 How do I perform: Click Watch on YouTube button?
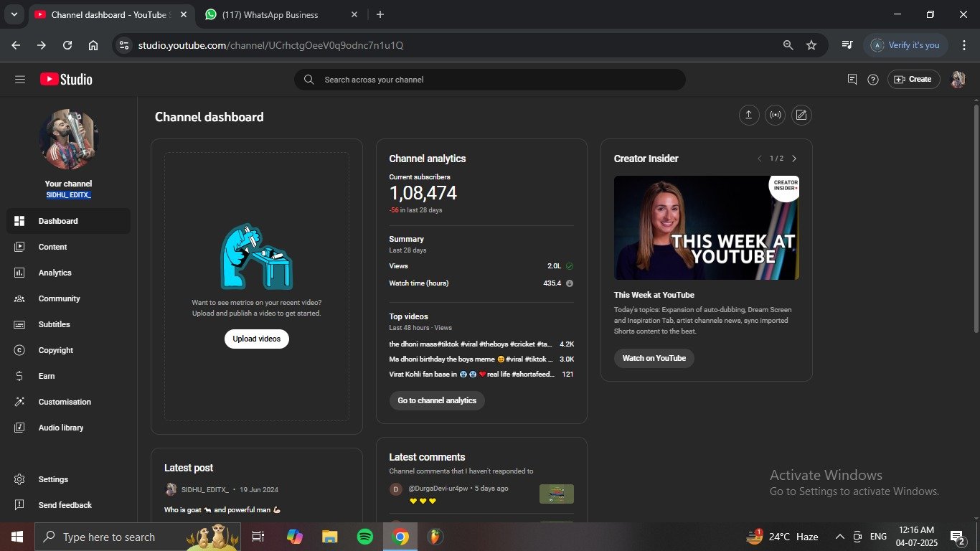coord(654,358)
